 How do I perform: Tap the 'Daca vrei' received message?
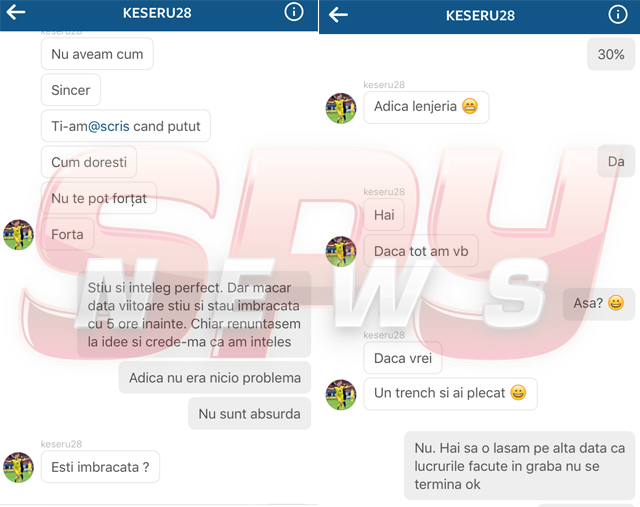[x=403, y=358]
